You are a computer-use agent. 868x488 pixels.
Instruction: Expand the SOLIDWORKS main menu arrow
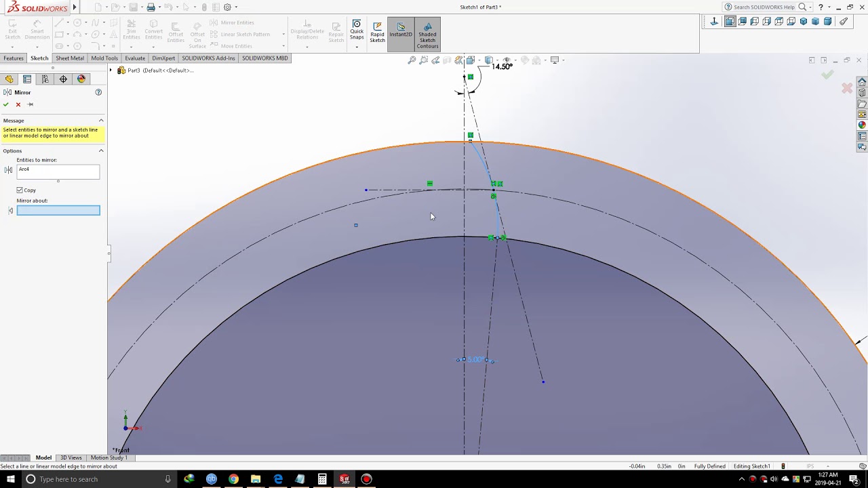(x=75, y=7)
